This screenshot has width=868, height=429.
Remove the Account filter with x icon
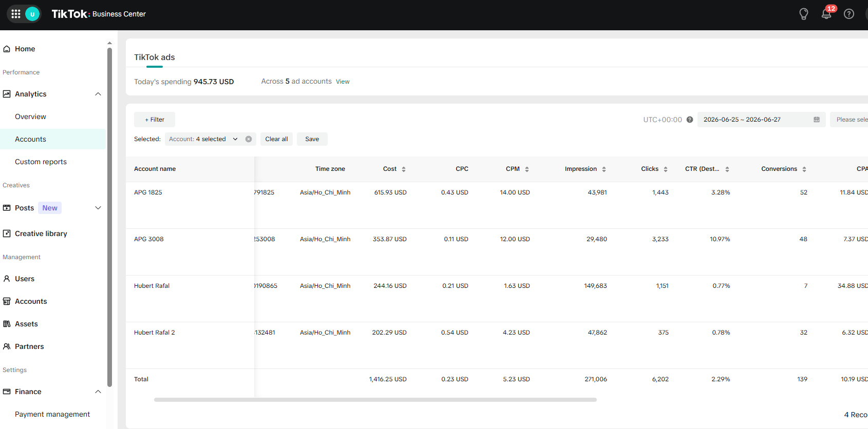tap(249, 139)
